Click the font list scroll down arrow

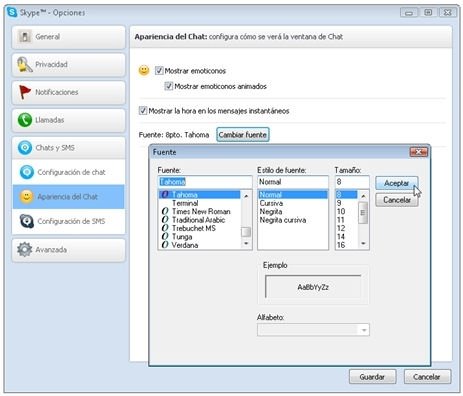(x=246, y=244)
